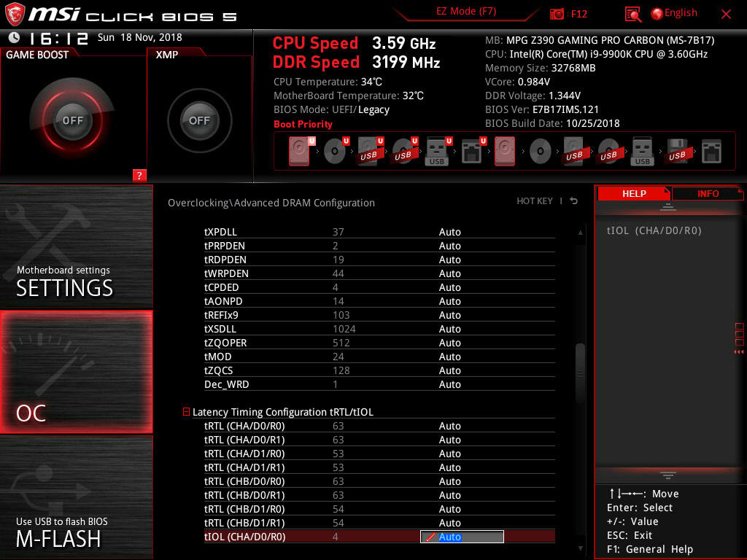
Task: Switch to EZ Mode (F7)
Action: point(466,12)
